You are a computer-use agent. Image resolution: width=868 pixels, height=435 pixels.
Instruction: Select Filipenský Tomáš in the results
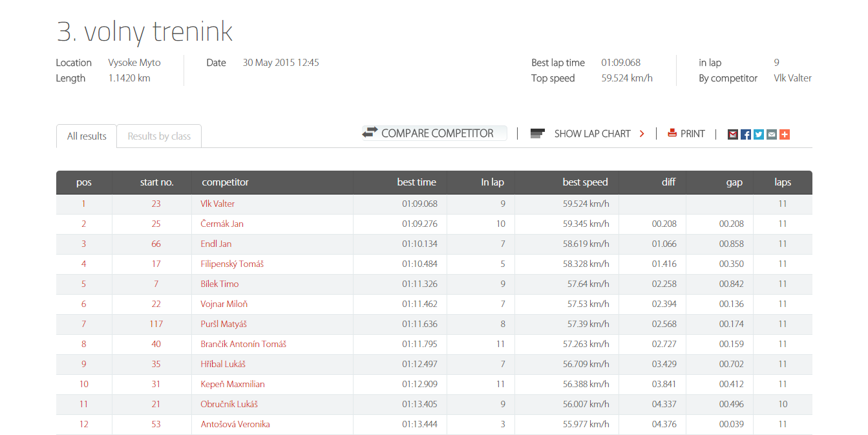coord(232,264)
